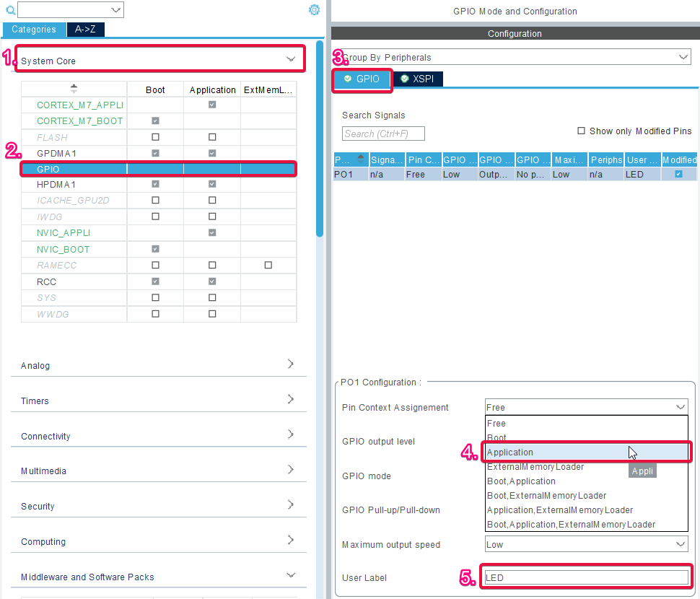Toggle SYS Boot checkbox

(x=155, y=298)
